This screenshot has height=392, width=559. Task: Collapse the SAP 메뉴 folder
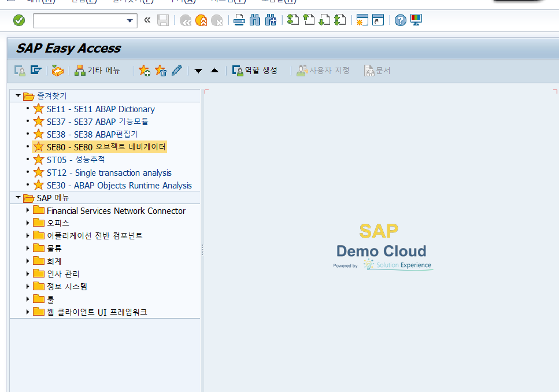pyautogui.click(x=18, y=197)
